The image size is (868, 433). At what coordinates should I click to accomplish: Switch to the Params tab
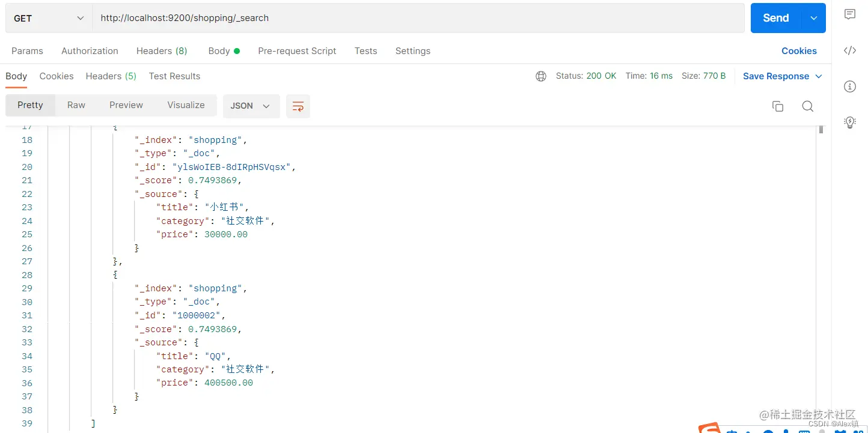tap(28, 51)
